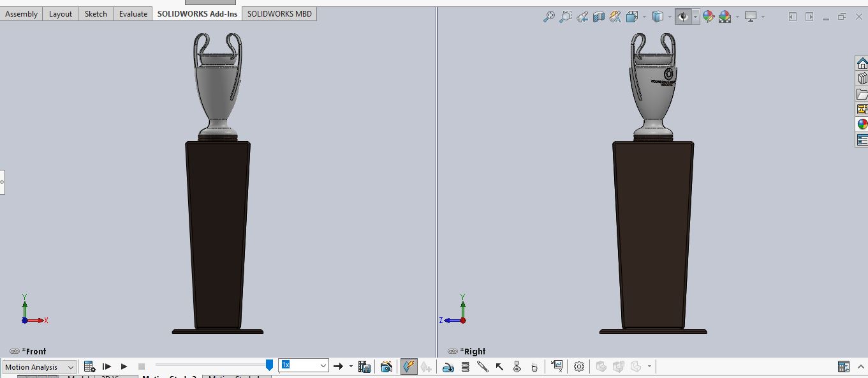This screenshot has width=868, height=378.
Task: Click the Display Style icon
Action: click(658, 17)
